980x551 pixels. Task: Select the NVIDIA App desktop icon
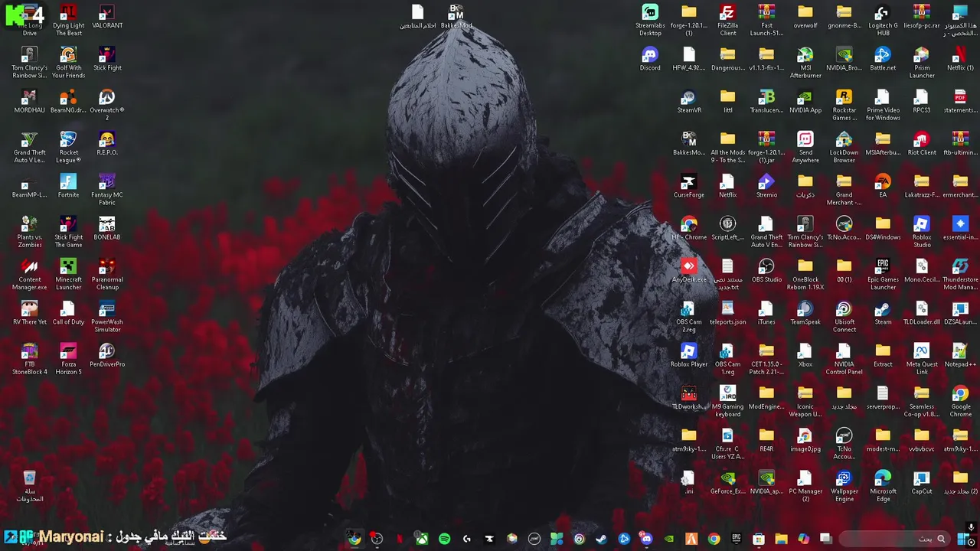[805, 101]
